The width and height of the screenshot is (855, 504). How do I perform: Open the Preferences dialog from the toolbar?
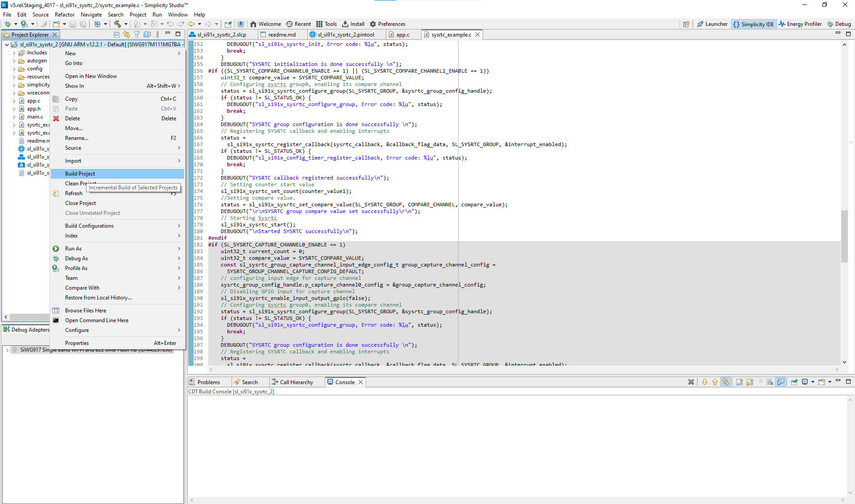pos(388,24)
